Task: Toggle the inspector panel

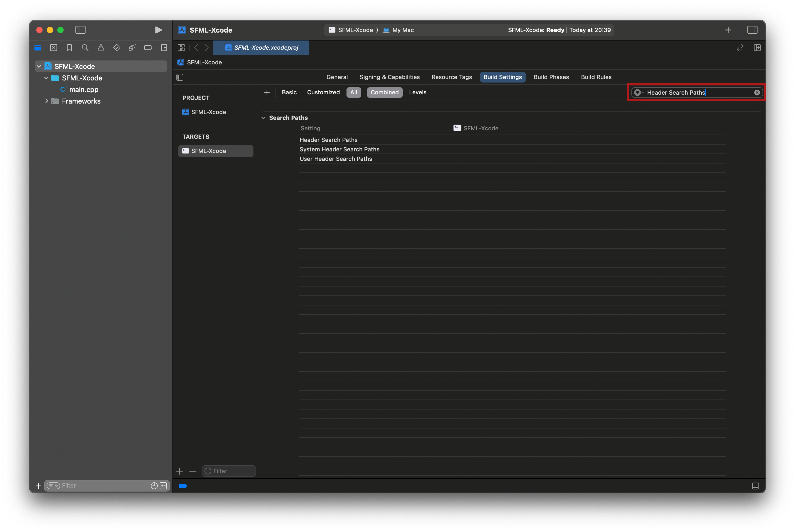Action: pos(752,30)
